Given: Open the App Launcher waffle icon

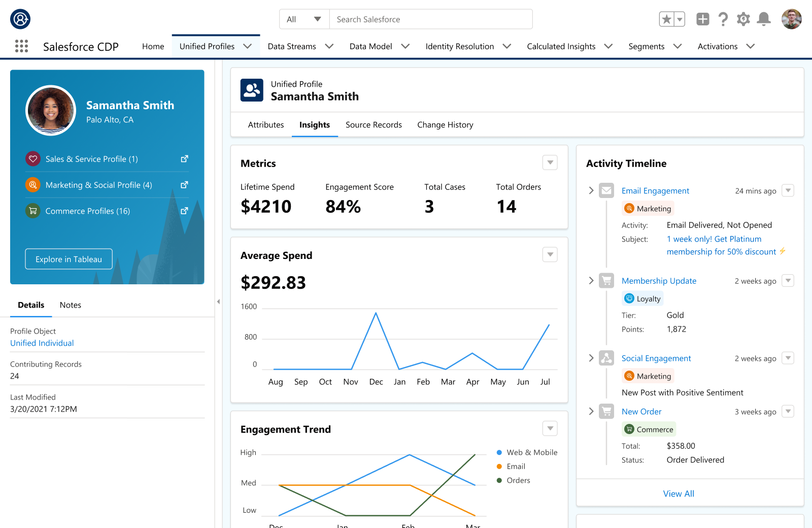Looking at the screenshot, I should coord(21,46).
